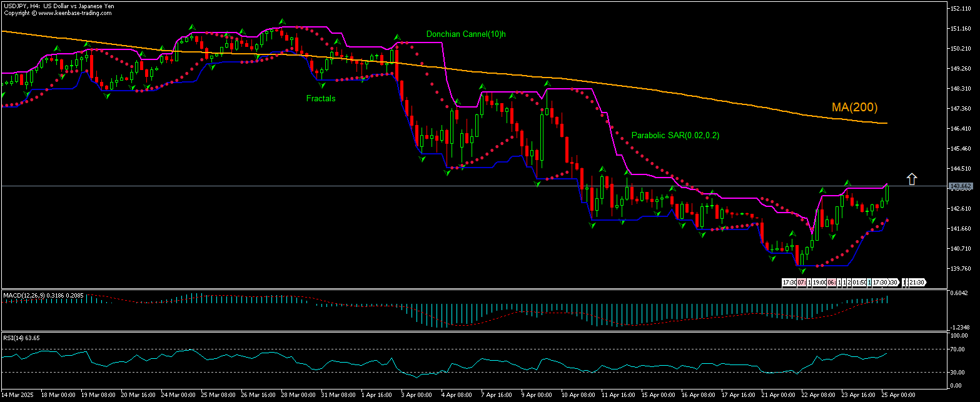Select the pink 06: news event marker
The width and height of the screenshot is (980, 402).
tap(831, 283)
